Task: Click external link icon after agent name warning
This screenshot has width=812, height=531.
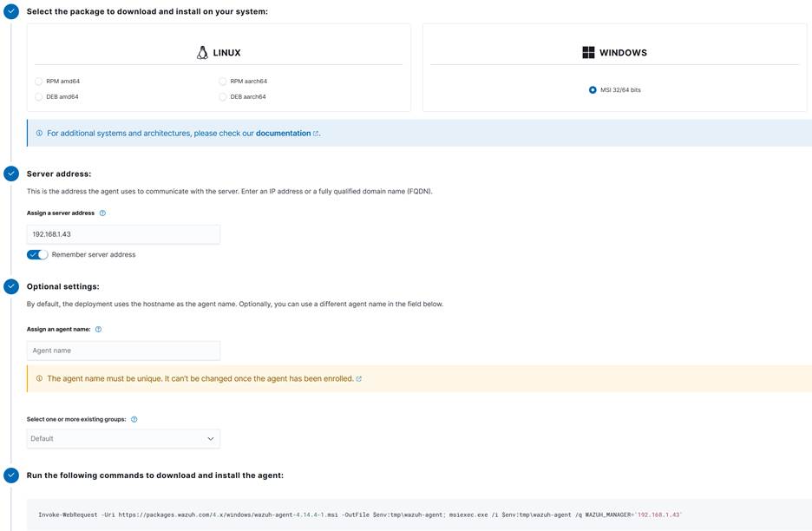Action: pyautogui.click(x=359, y=379)
